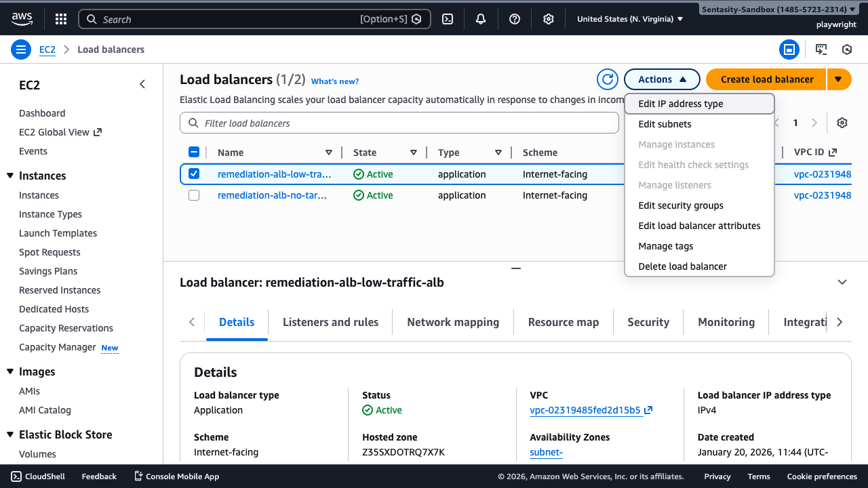Toggle the select-all header checkbox
868x488 pixels.
click(194, 152)
